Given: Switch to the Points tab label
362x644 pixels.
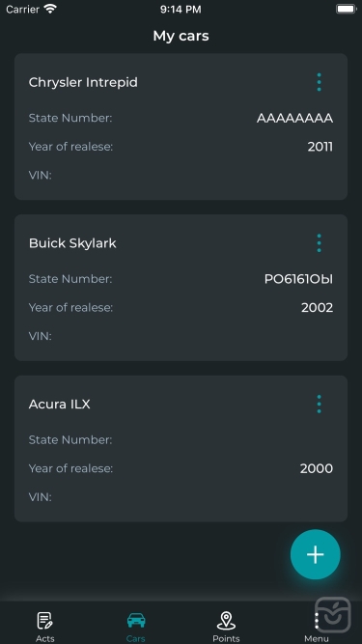Looking at the screenshot, I should pos(226,638).
